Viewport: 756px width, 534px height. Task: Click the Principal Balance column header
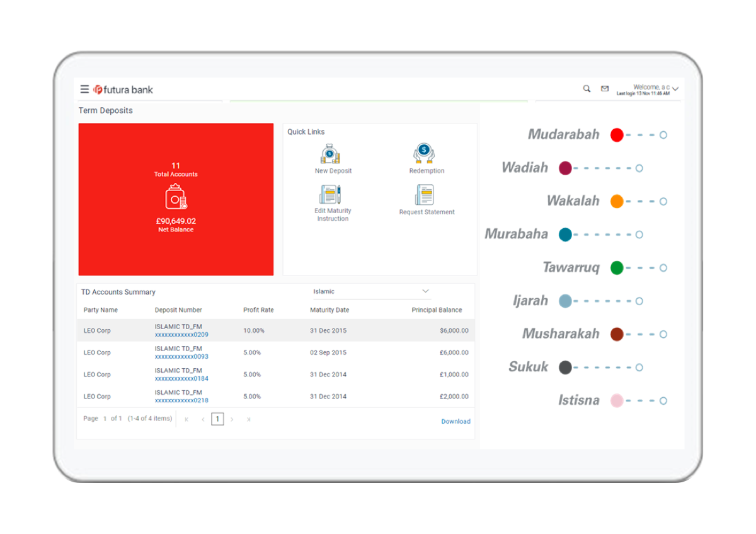pos(437,310)
